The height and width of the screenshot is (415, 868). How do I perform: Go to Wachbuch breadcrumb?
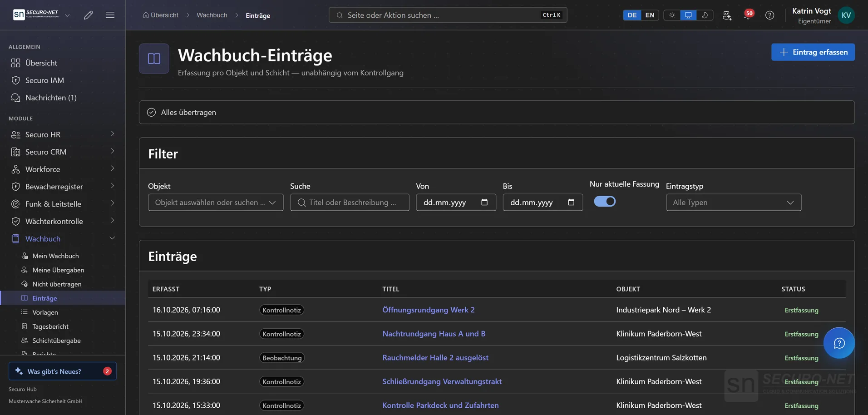point(212,15)
